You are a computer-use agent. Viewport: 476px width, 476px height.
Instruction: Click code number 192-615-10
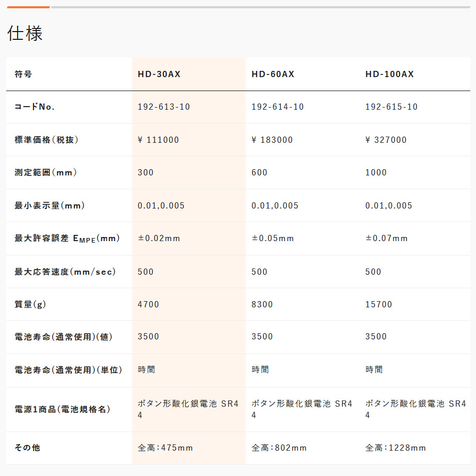pos(391,107)
